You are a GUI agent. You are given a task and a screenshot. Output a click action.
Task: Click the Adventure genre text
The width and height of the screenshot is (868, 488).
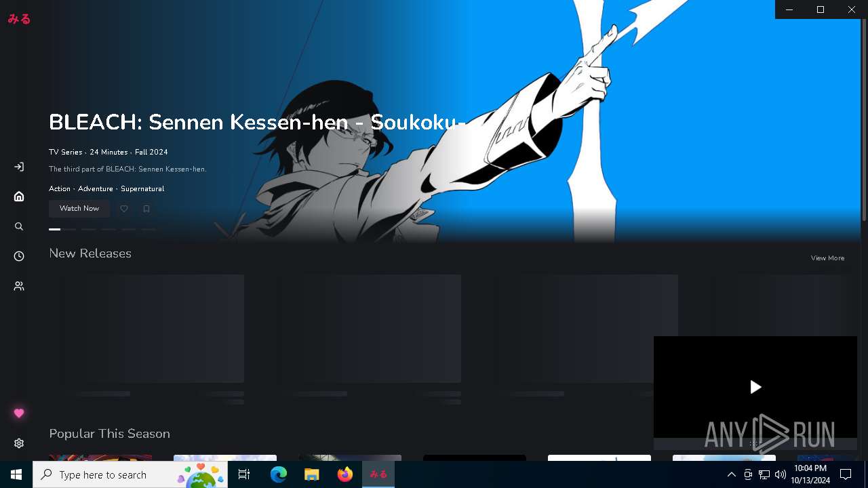click(96, 188)
